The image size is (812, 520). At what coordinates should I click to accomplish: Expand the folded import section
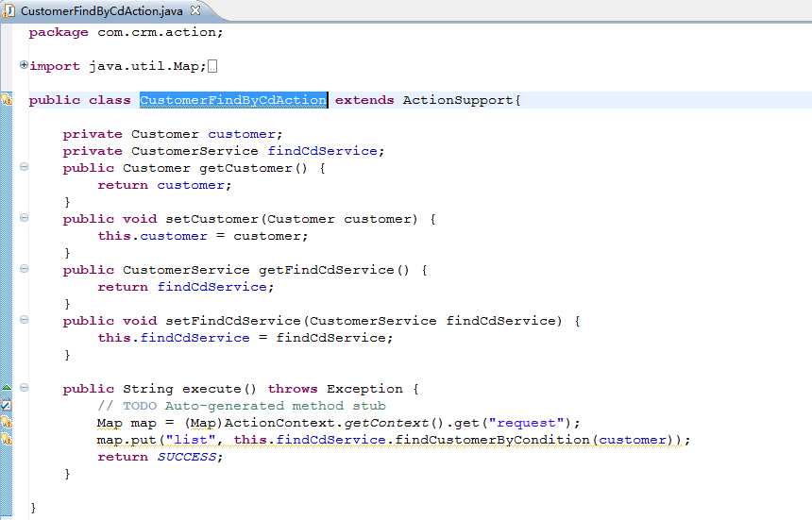tap(24, 65)
